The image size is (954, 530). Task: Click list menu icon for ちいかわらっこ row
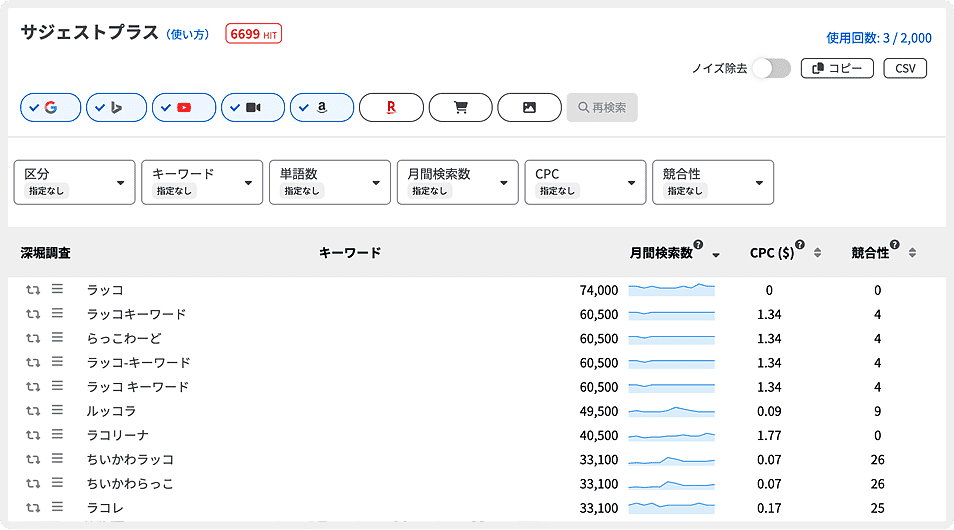(57, 483)
